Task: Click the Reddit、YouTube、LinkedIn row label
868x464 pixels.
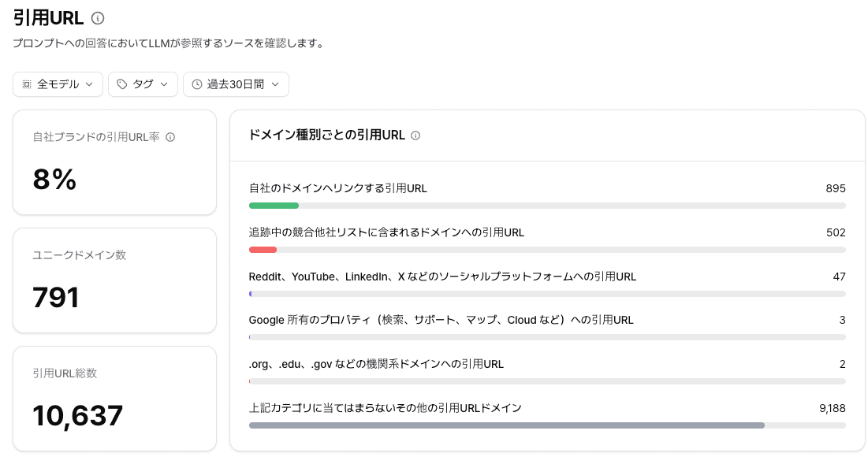Action: click(x=442, y=277)
